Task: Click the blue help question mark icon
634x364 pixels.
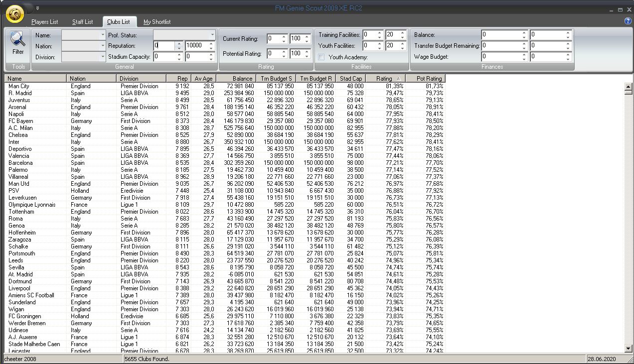Action: 628,21
